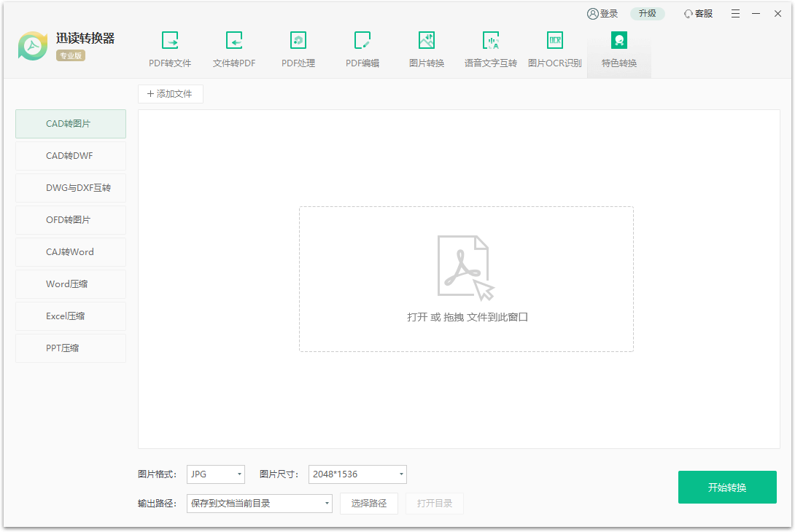Select the 文件转PDF tool icon
The image size is (795, 532).
coord(234,48)
